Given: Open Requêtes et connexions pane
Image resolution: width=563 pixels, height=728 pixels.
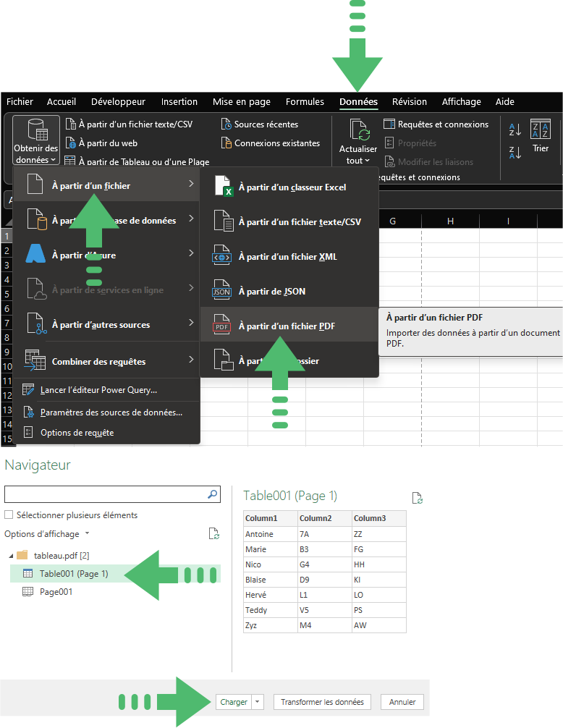Looking at the screenshot, I should [x=436, y=124].
